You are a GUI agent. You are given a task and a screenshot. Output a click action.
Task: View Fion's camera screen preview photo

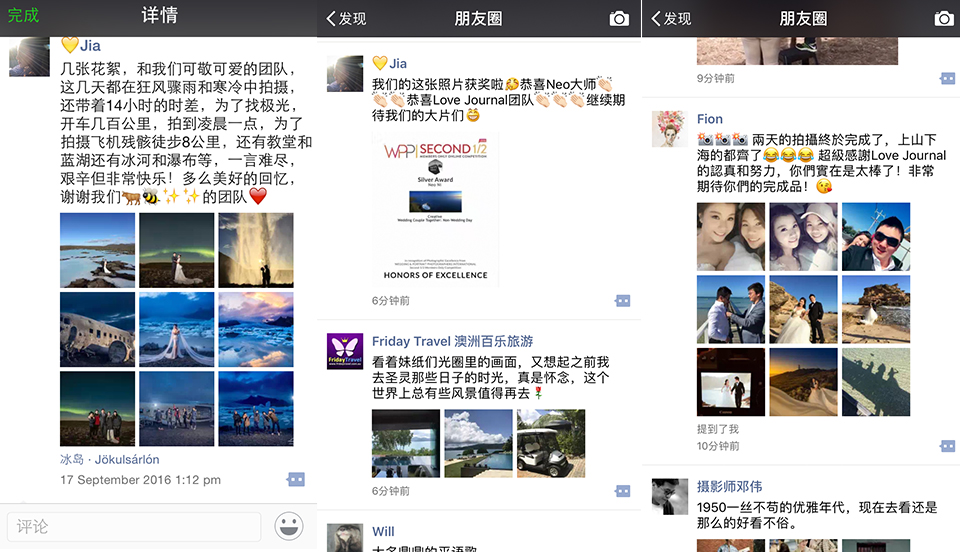tap(731, 382)
